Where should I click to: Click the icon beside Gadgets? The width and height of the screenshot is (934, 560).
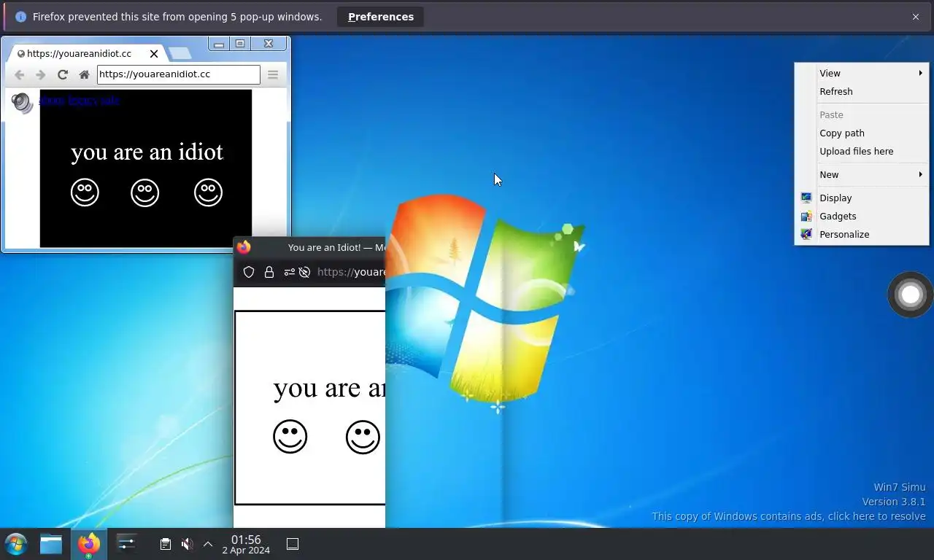(806, 216)
